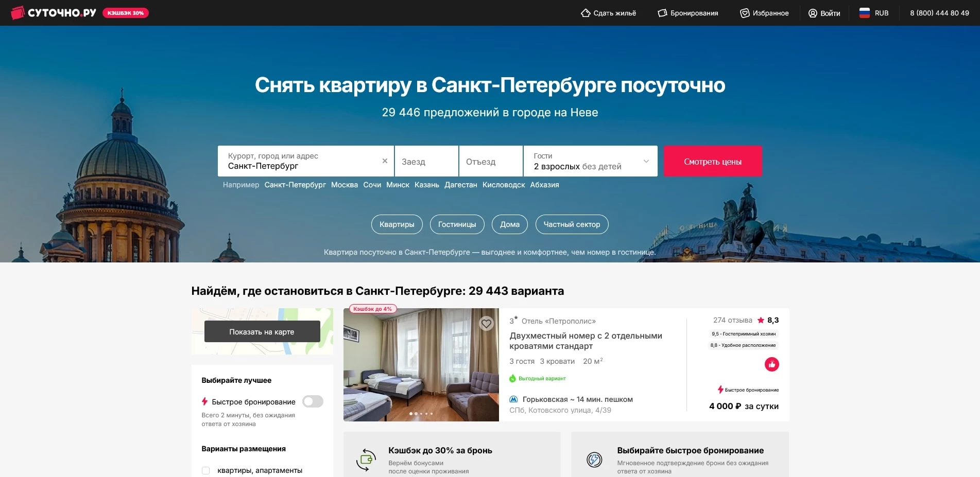Click the thumbs-up icon on the hotel card
Viewport: 980px width, 477px height.
771,364
